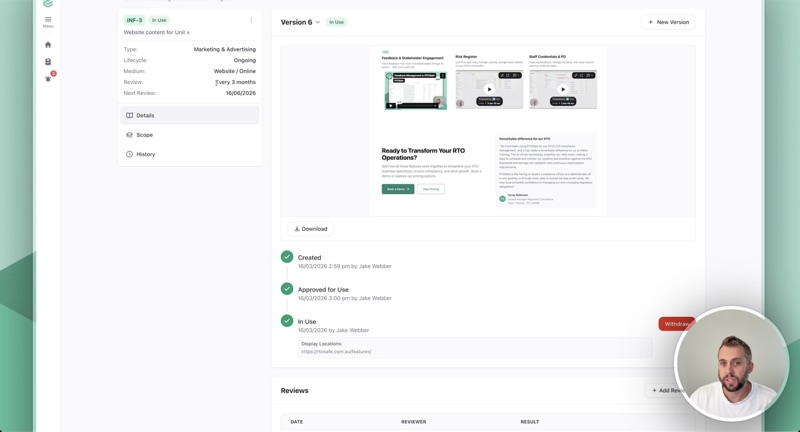Open the clipboard icon in sidebar
Image resolution: width=800 pixels, height=432 pixels.
(x=48, y=62)
